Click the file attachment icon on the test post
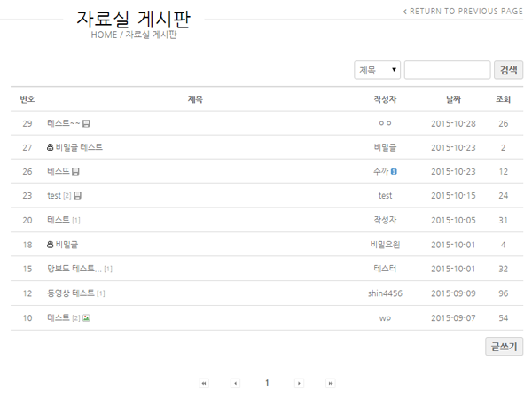The width and height of the screenshot is (532, 399). 77,195
